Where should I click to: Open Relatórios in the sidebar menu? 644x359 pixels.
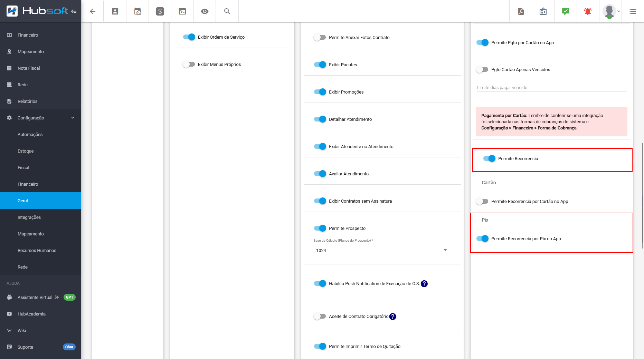click(x=27, y=101)
